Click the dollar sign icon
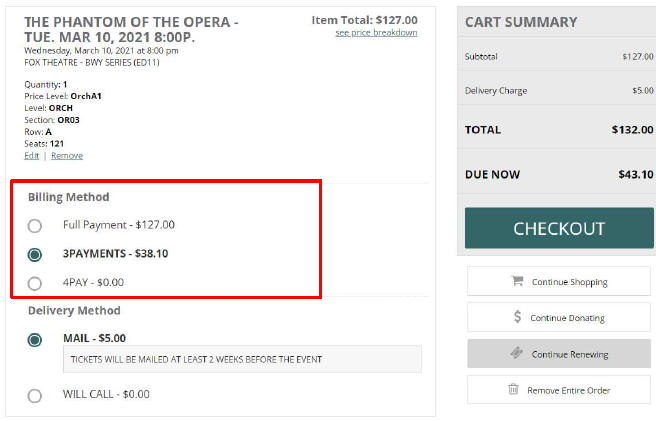656x421 pixels. 517,317
